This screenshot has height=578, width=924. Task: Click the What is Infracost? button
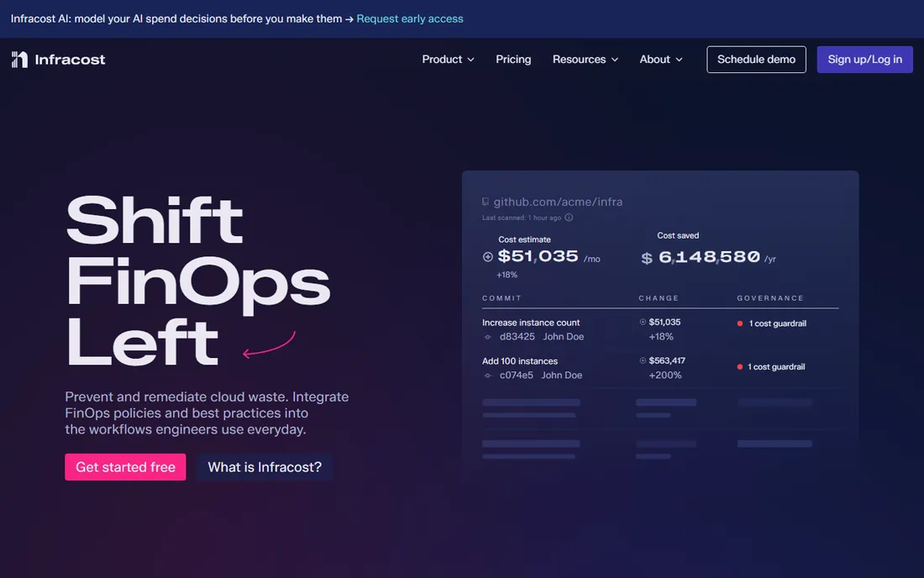click(x=265, y=466)
